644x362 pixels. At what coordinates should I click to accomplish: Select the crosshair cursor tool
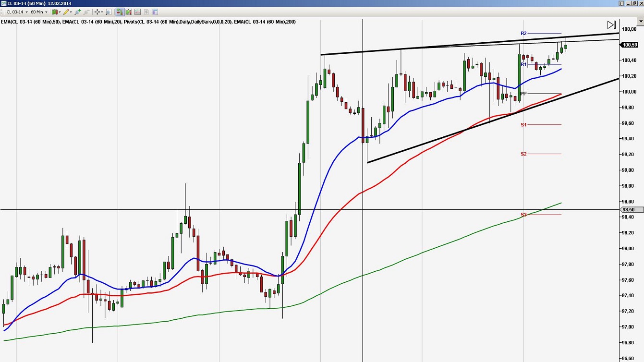[x=96, y=12]
